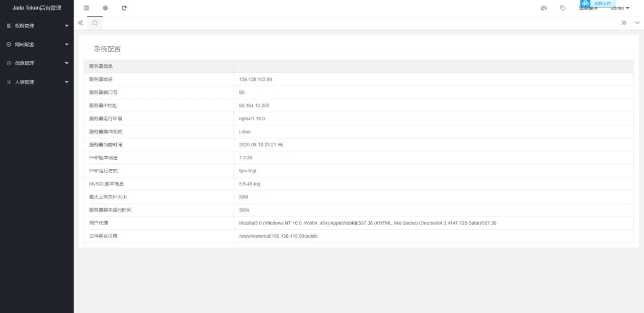
Task: Click the Baidu cloud upload icon
Action: (x=585, y=3)
